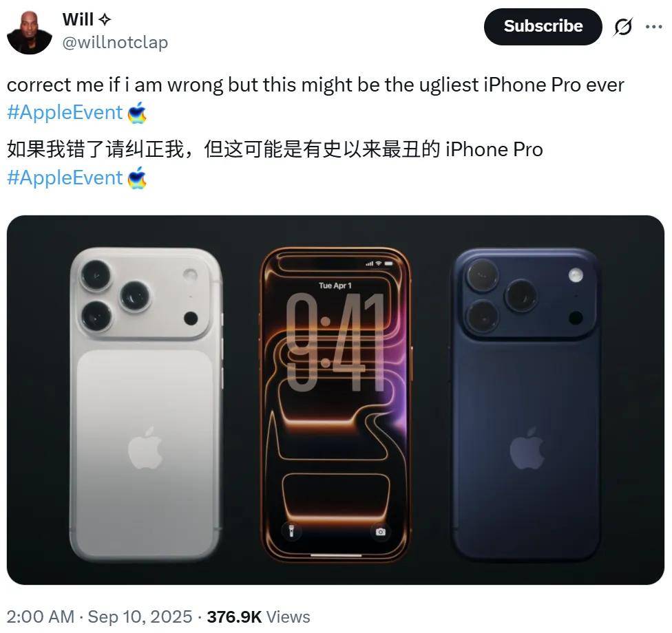Open the attached iPhone Pro image
The width and height of the screenshot is (672, 633).
[335, 400]
